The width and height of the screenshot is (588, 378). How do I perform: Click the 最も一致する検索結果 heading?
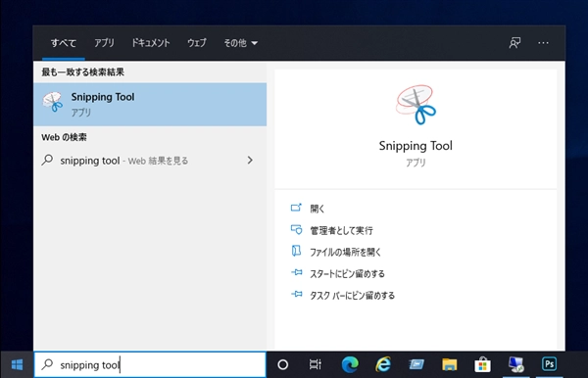coord(83,71)
